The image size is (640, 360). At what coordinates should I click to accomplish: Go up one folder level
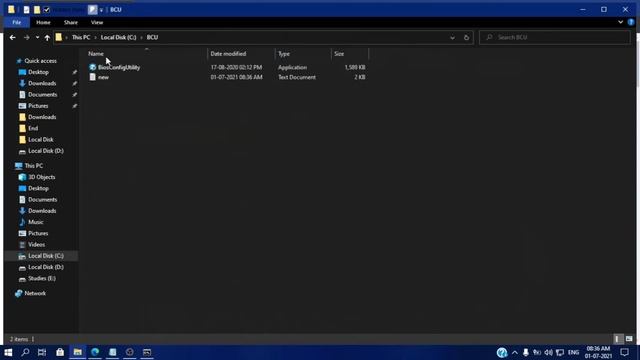[x=47, y=38]
